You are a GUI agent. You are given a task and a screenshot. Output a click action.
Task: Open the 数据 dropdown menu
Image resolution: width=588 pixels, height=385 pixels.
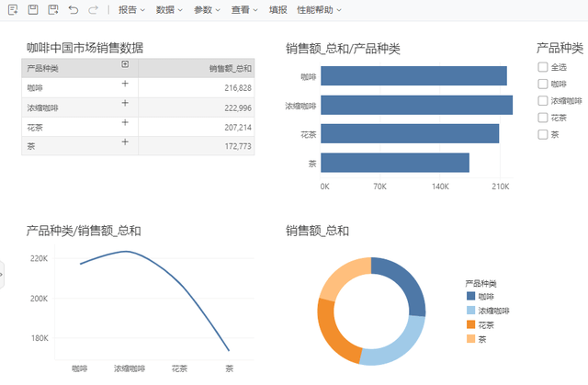pos(169,10)
